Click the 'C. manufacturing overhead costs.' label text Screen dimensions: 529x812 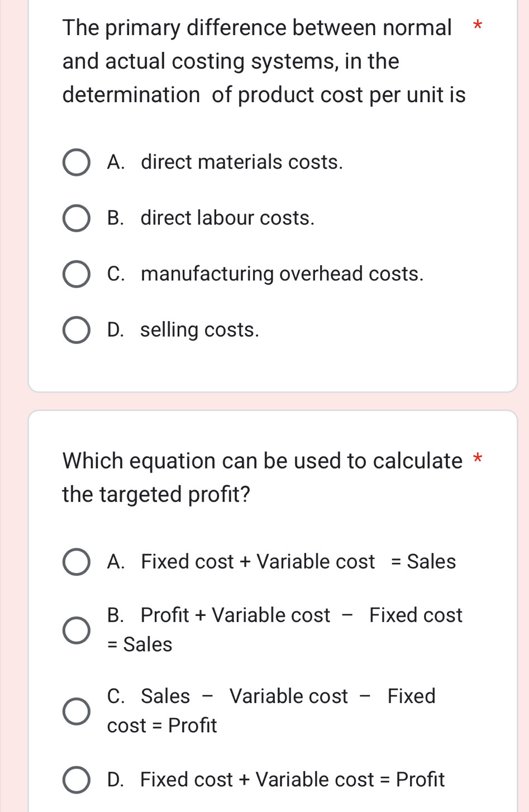point(265,274)
